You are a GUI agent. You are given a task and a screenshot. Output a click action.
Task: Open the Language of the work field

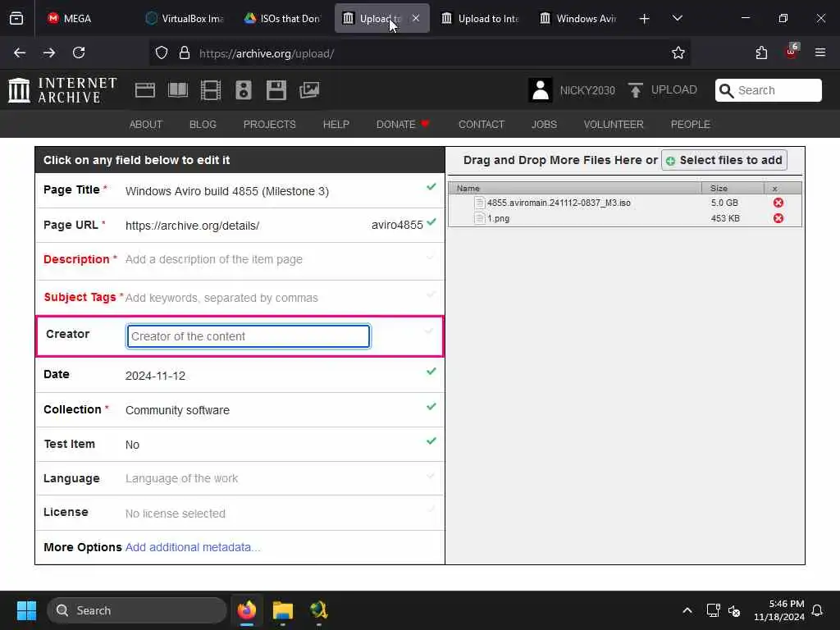click(x=181, y=478)
